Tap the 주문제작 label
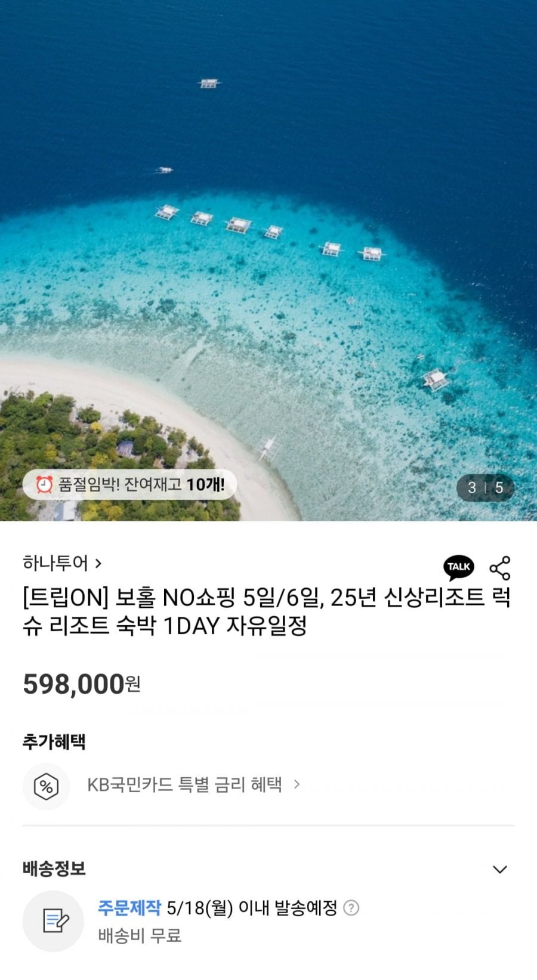 click(129, 907)
